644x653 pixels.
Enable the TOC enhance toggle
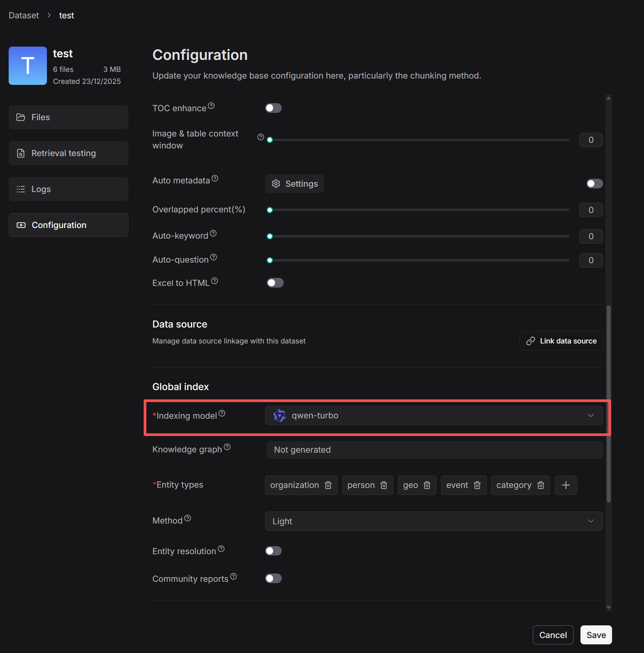point(273,108)
